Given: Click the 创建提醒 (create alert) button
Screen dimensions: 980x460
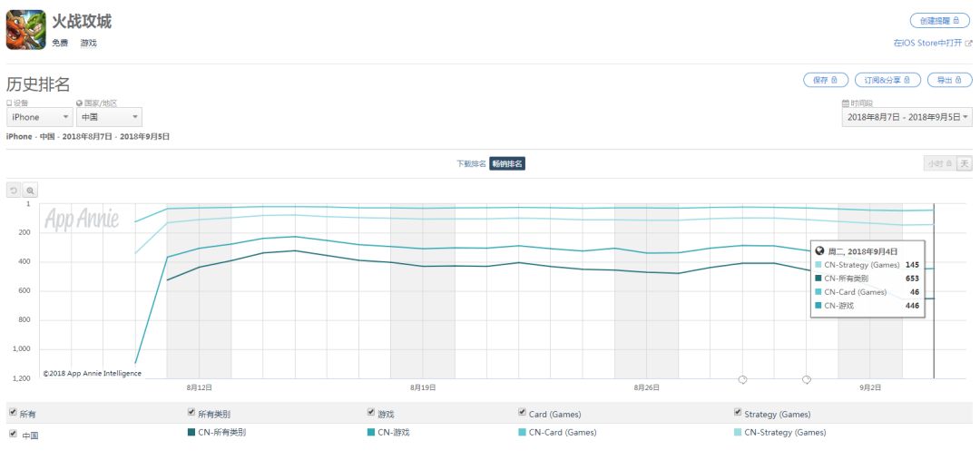Looking at the screenshot, I should tap(939, 21).
